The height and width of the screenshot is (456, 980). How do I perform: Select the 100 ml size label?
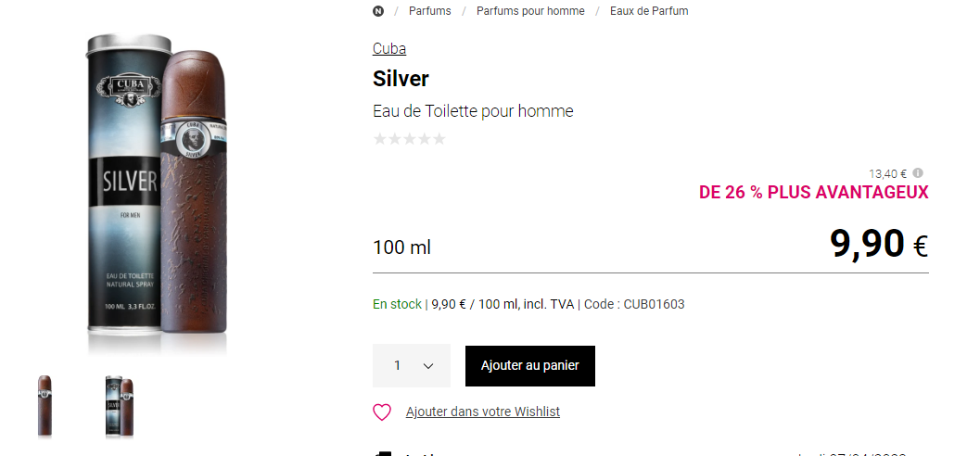coord(401,247)
